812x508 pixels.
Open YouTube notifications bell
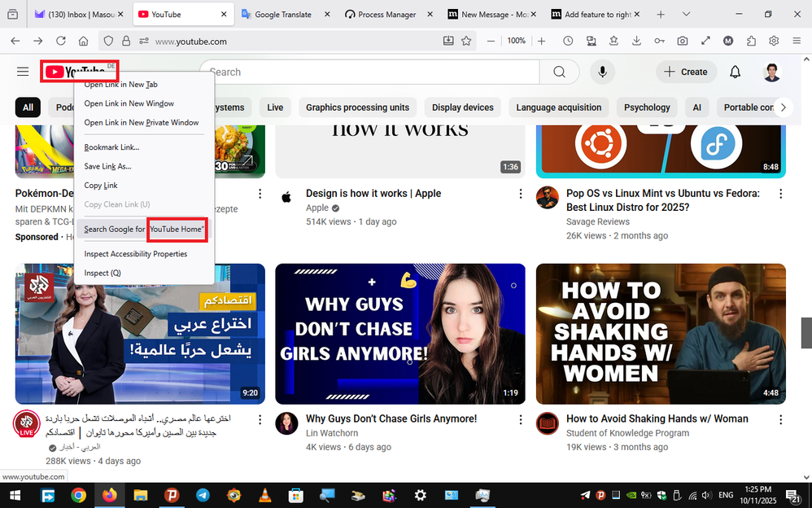735,72
